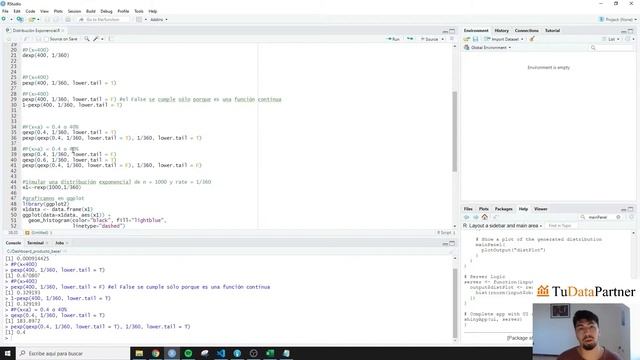Switch to the Jobs tab
This screenshot has width=640, height=360.
(x=60, y=243)
